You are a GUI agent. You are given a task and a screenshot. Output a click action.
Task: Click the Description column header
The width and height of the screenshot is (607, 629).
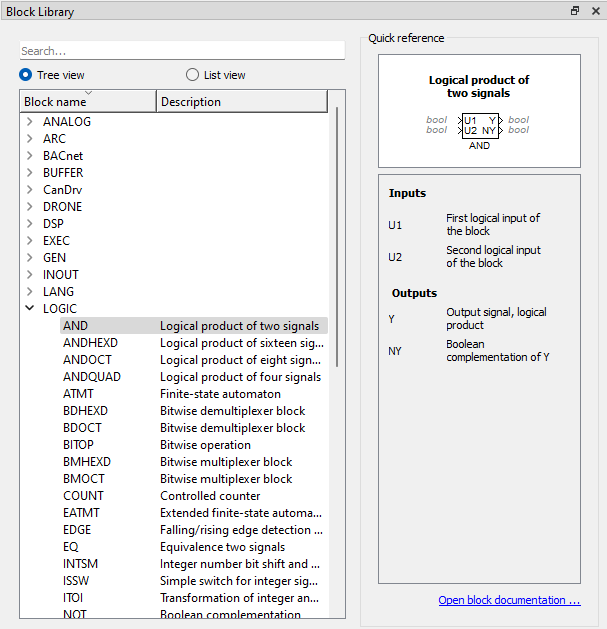(242, 101)
